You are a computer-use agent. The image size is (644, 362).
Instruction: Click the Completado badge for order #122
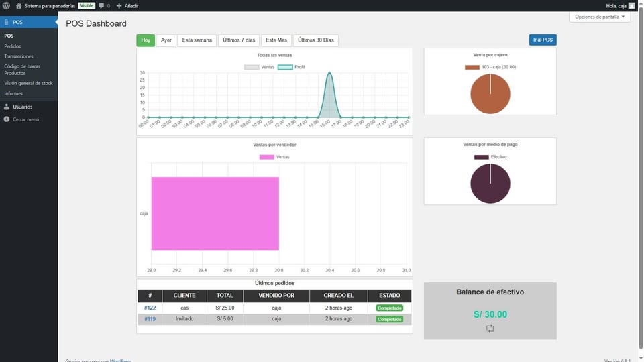click(x=389, y=308)
